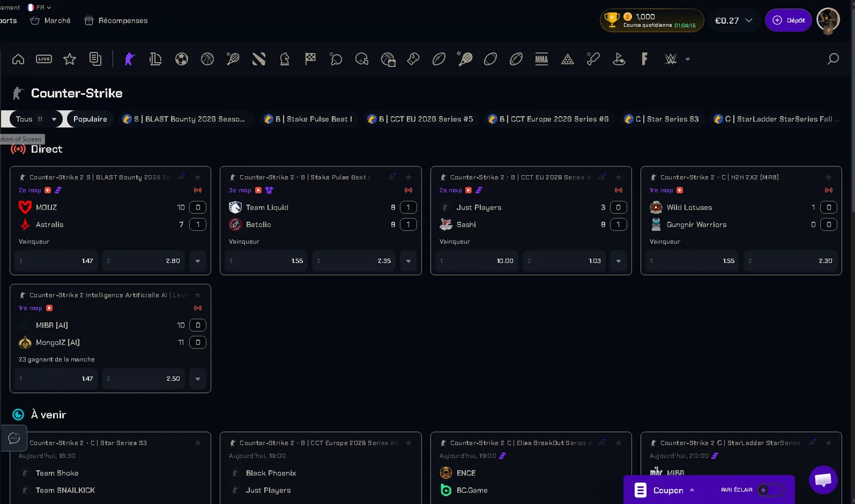Image resolution: width=855 pixels, height=504 pixels.
Task: Select the checkered racing flag icon
Action: (310, 59)
